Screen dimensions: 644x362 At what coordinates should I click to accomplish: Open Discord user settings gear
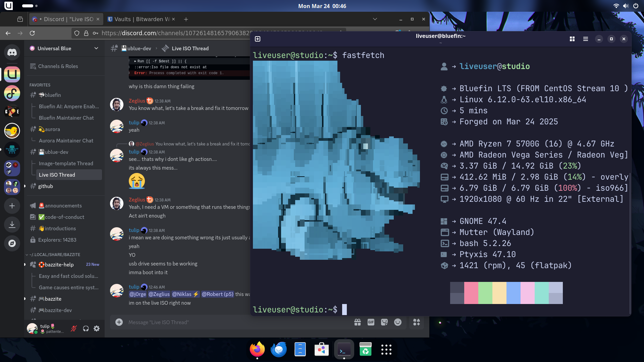(x=97, y=328)
